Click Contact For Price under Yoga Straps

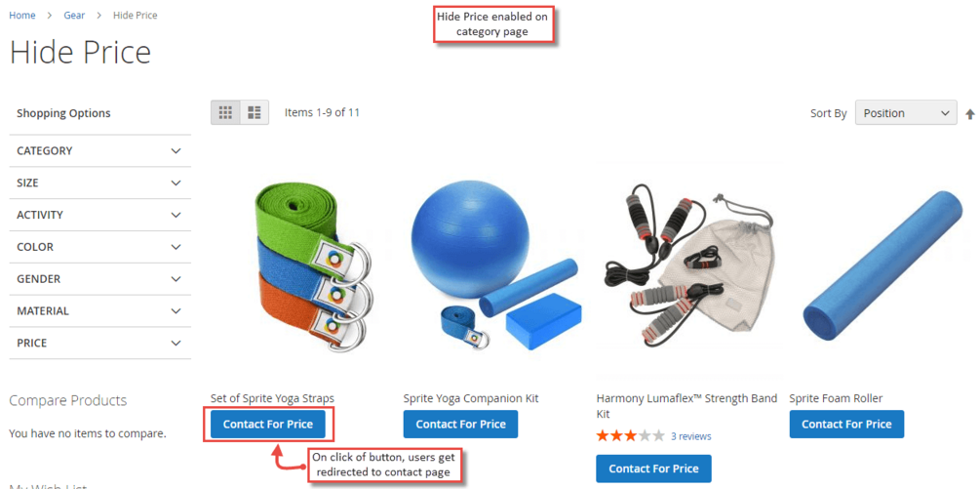268,424
